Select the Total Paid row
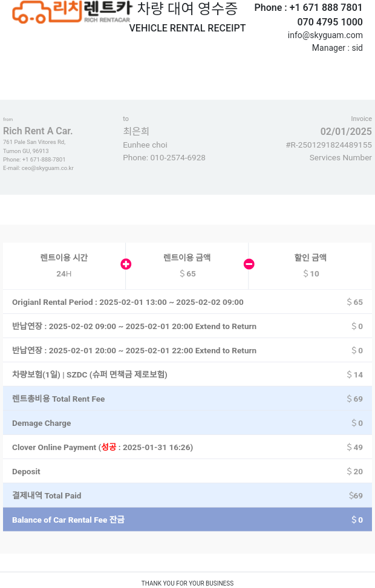The height and width of the screenshot is (588, 375). pyautogui.click(x=187, y=495)
